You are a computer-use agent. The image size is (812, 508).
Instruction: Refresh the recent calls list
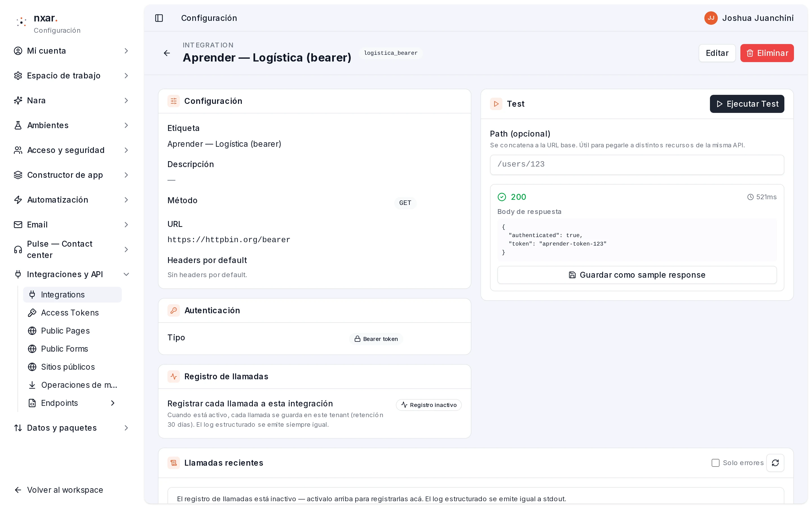(x=775, y=463)
